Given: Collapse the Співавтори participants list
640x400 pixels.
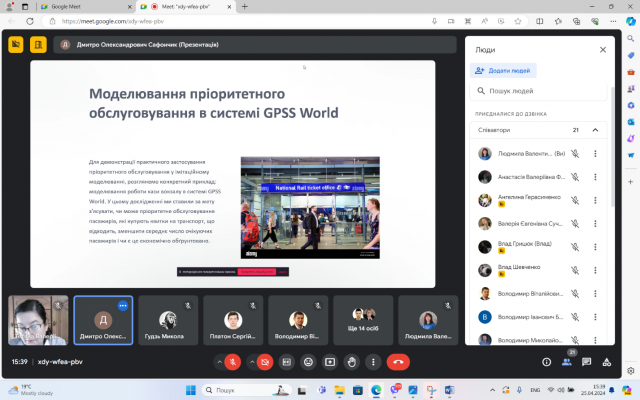Looking at the screenshot, I should tap(596, 130).
